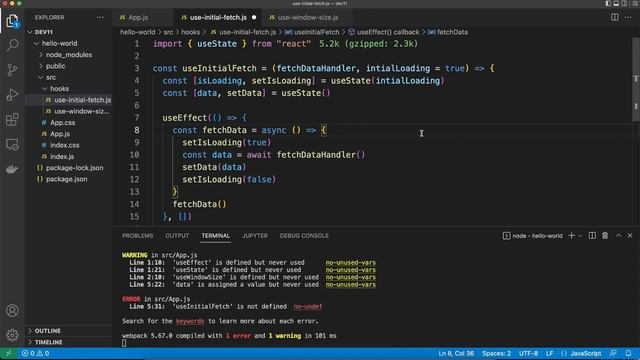
Task: Expand the OUTLINE section
Action: (47, 331)
